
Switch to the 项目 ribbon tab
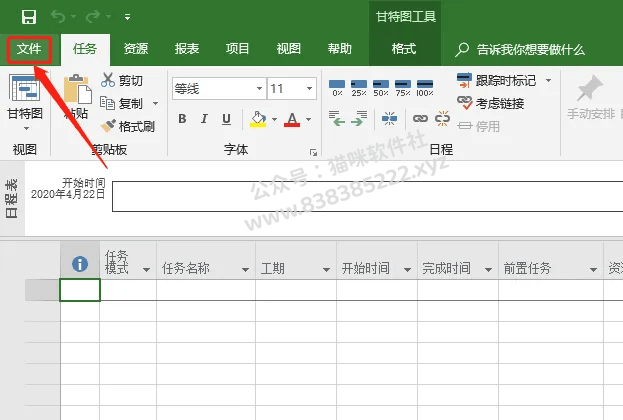[x=238, y=49]
